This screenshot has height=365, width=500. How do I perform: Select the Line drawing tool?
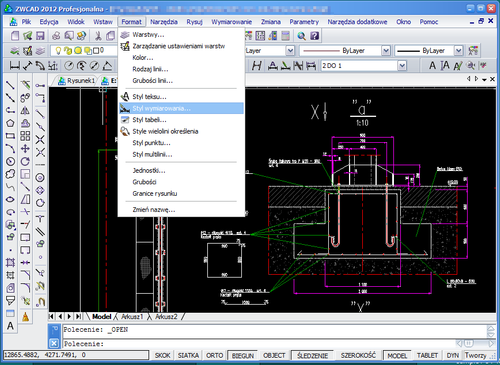tap(10, 85)
